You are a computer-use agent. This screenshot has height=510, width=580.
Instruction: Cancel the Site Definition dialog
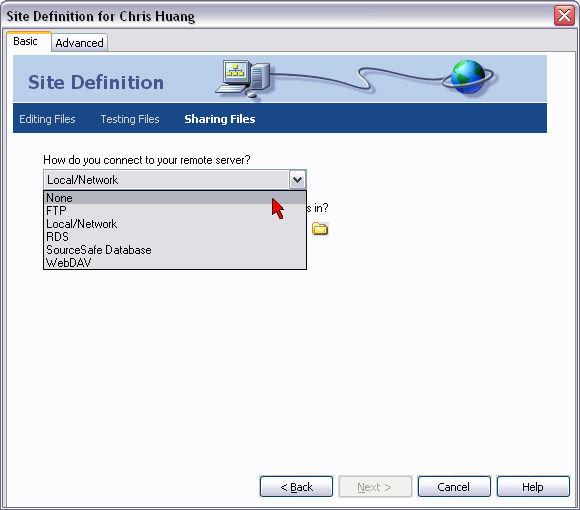(x=454, y=487)
